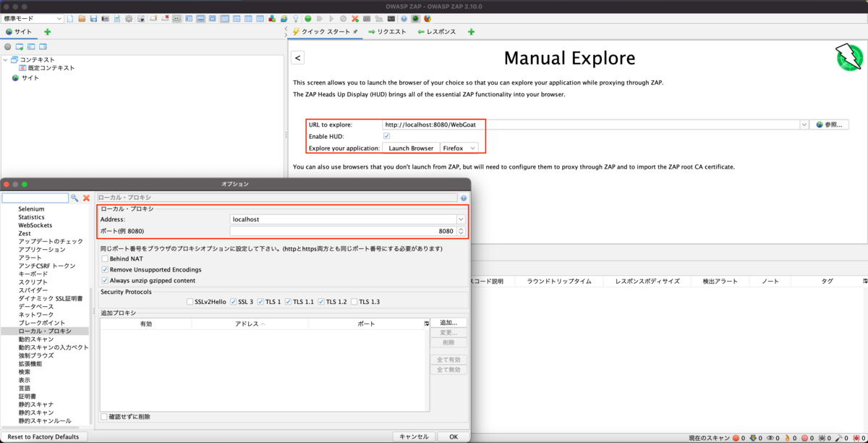The width and height of the screenshot is (868, 443).
Task: Collapse the コンテキスト tree node
Action: (x=5, y=60)
